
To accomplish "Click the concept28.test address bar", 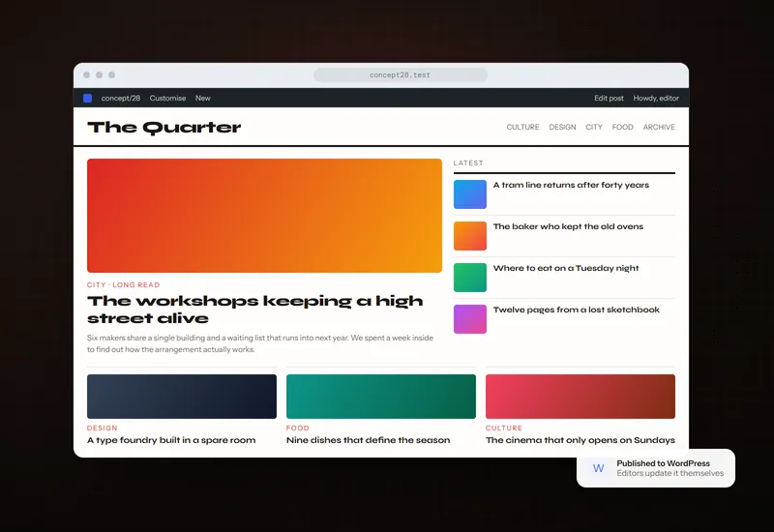I will pyautogui.click(x=401, y=75).
